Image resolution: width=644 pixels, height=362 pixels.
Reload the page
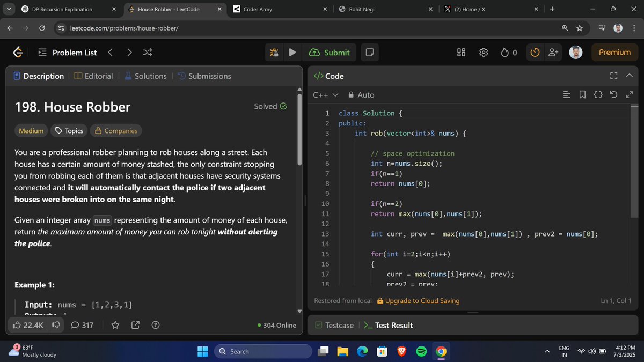(42, 28)
